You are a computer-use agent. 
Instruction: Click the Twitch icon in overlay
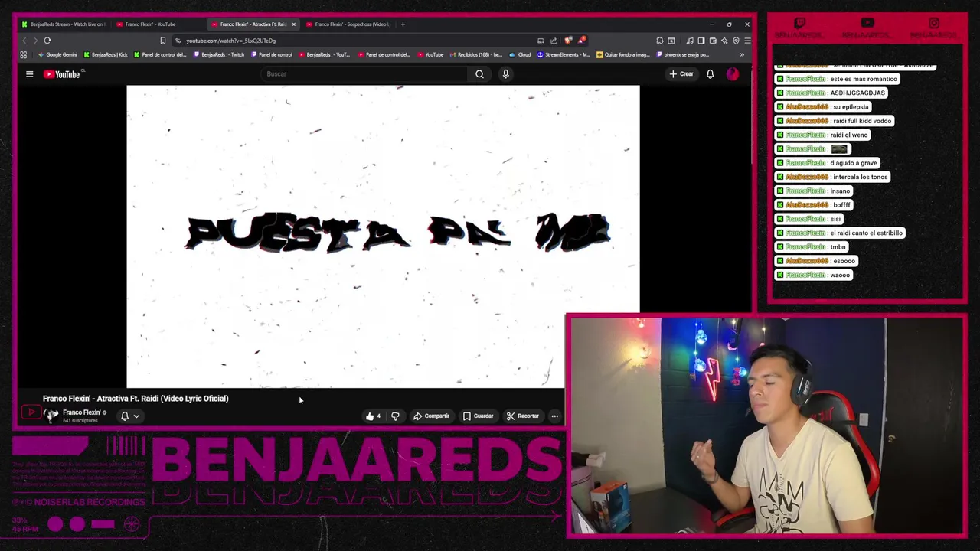pos(800,23)
